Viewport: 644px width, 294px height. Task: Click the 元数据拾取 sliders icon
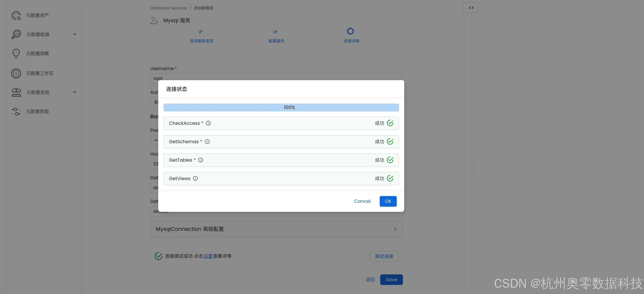[x=16, y=112]
